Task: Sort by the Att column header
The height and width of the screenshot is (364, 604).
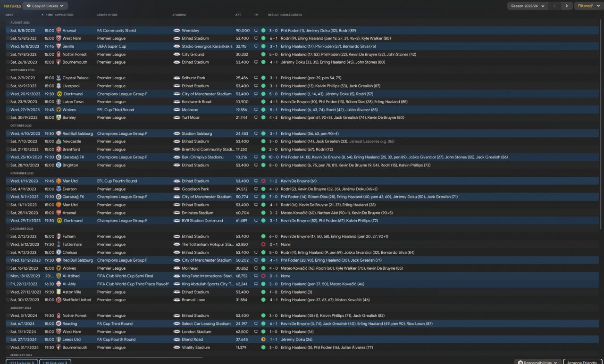Action: (238, 15)
